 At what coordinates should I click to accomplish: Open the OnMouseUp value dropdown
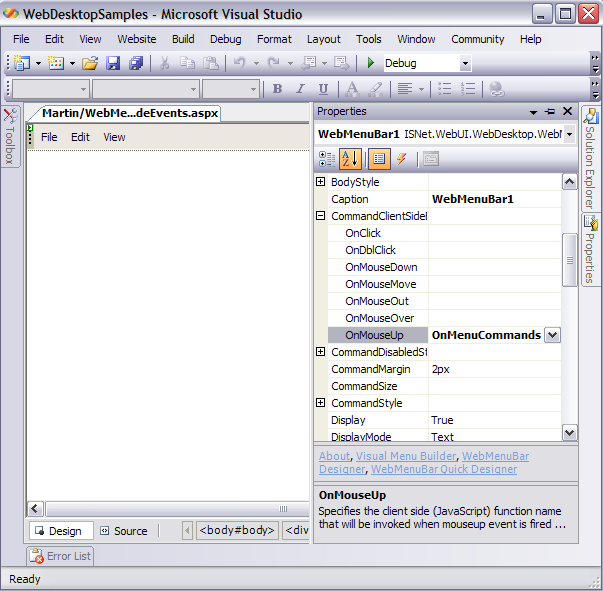click(x=552, y=335)
